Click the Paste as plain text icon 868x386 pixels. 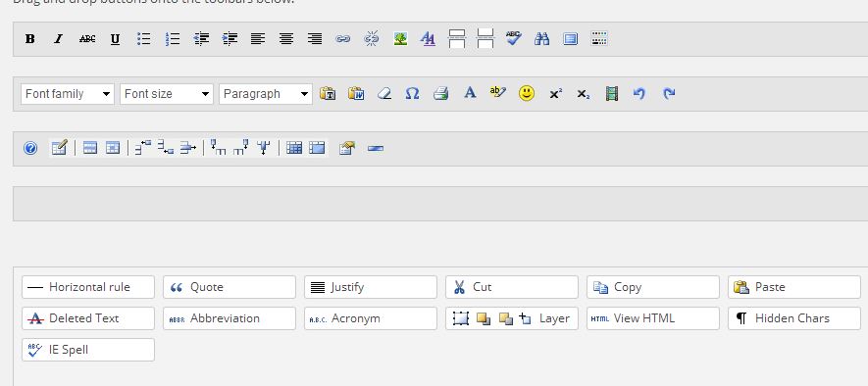point(328,93)
